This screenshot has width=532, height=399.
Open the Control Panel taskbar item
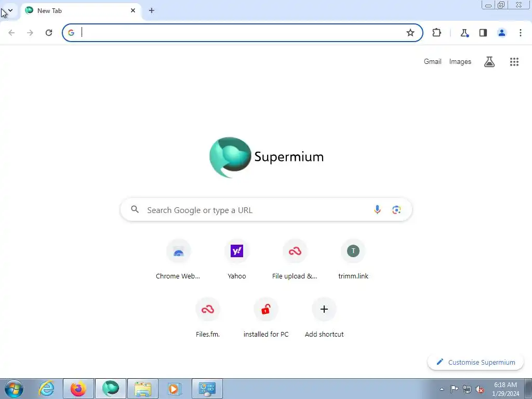(x=207, y=389)
